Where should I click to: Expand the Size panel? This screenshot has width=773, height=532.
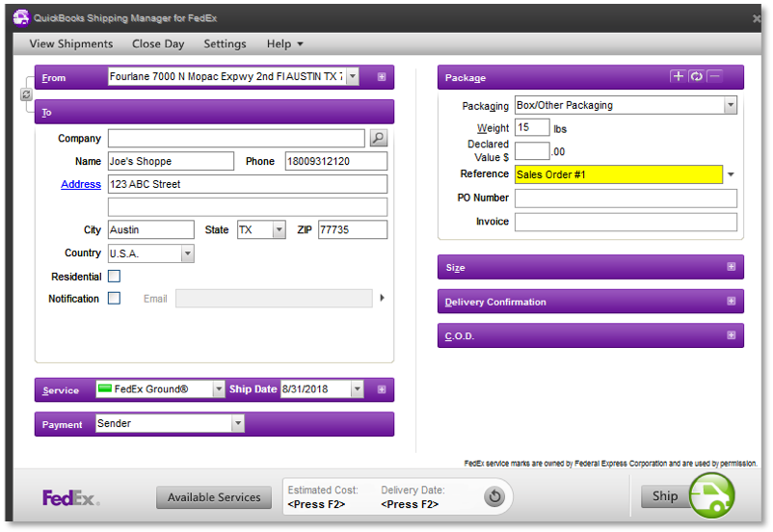(x=732, y=267)
